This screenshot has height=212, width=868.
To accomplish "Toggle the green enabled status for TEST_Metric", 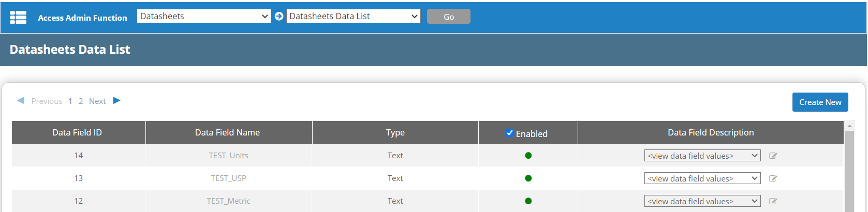I will (528, 201).
